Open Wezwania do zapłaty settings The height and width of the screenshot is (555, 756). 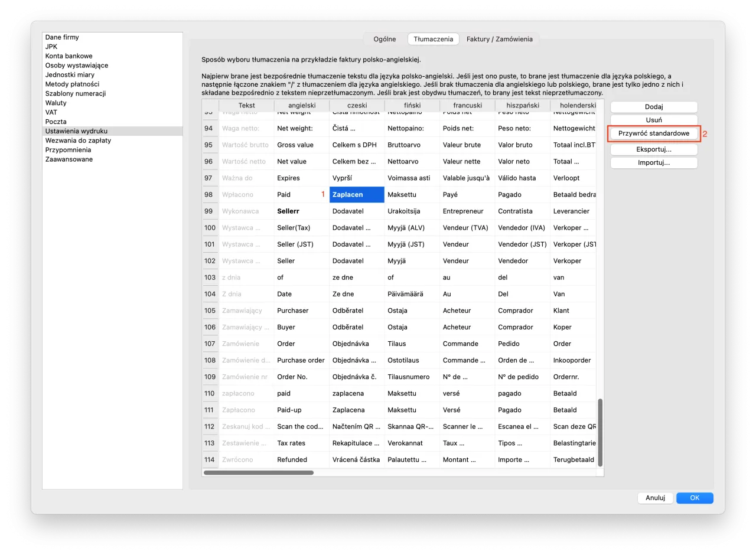tap(112, 141)
